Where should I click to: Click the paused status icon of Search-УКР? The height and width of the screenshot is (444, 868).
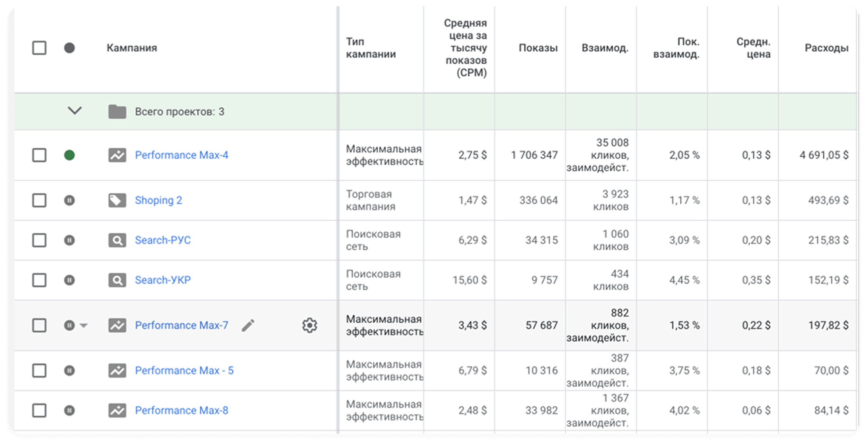pyautogui.click(x=69, y=280)
